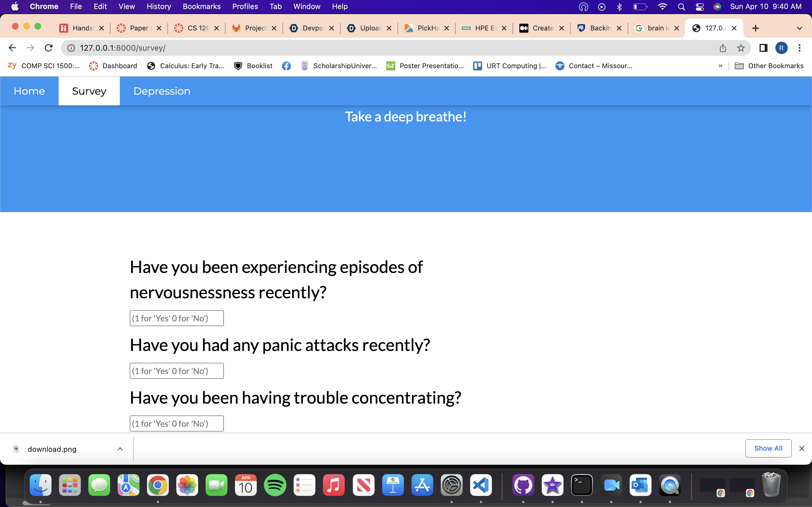Click the panic attacks answer field
Viewport: 812px width, 507px height.
click(x=176, y=371)
